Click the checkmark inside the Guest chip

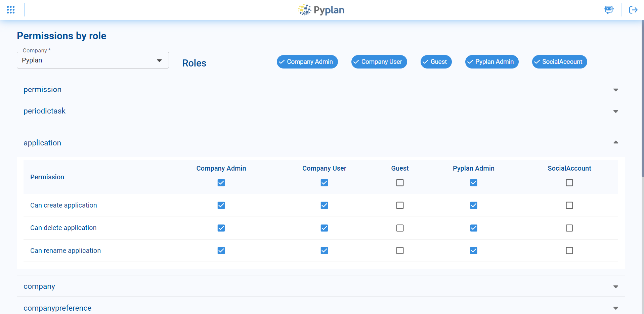click(425, 62)
